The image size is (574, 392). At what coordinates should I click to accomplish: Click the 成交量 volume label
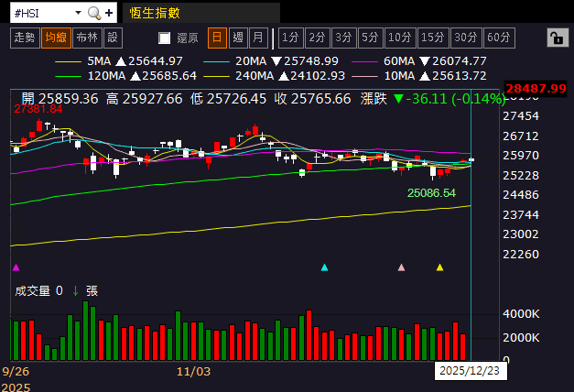[x=33, y=291]
